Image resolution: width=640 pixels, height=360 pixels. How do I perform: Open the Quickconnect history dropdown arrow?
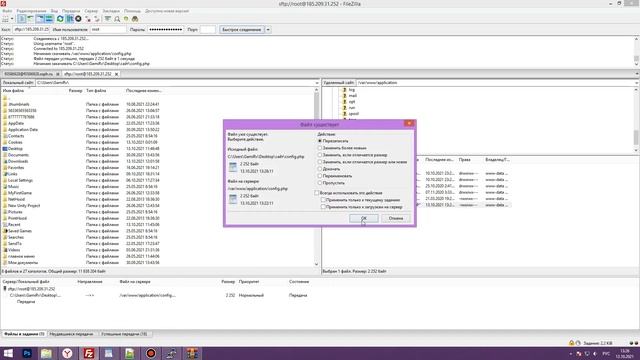[268, 29]
